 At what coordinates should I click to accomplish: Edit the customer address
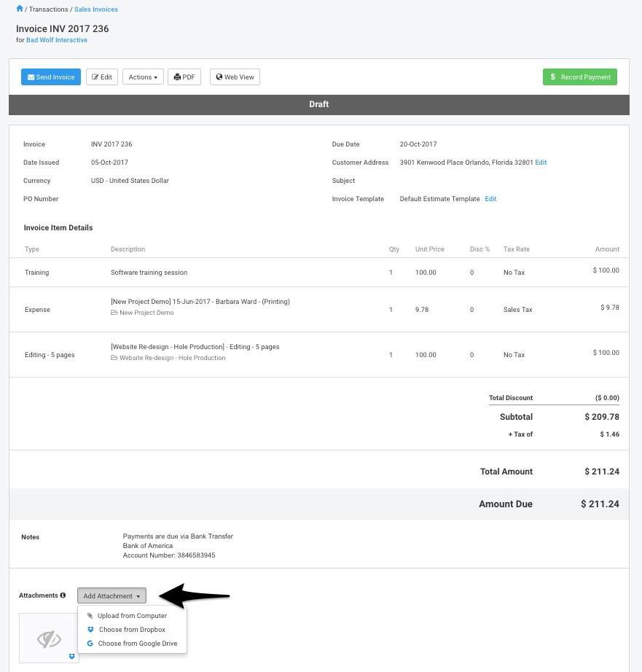click(541, 162)
